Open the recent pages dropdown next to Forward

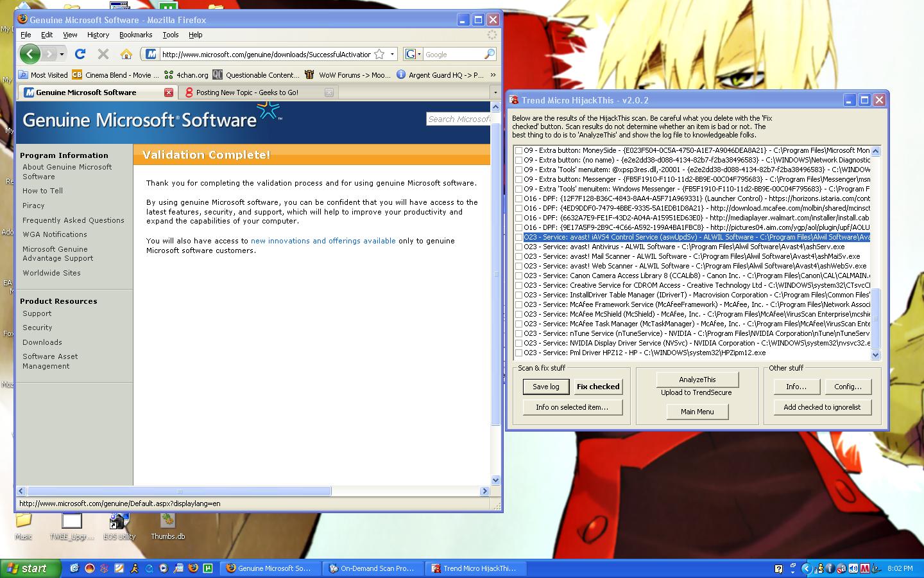(62, 54)
